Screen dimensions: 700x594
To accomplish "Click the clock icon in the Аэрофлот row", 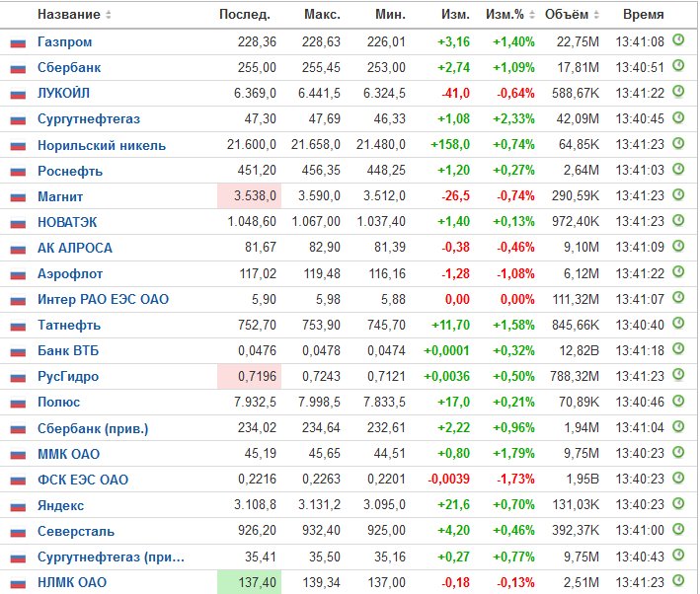I will coord(678,271).
